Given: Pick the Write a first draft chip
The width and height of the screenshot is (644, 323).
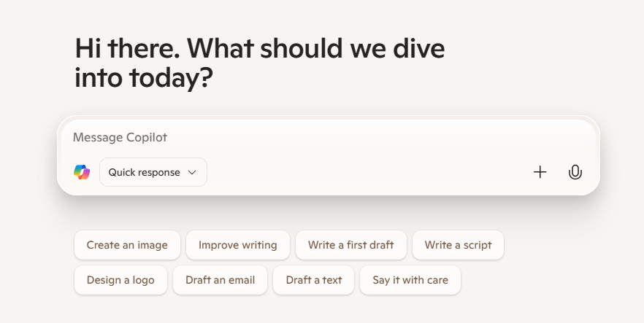Looking at the screenshot, I should click(x=351, y=245).
